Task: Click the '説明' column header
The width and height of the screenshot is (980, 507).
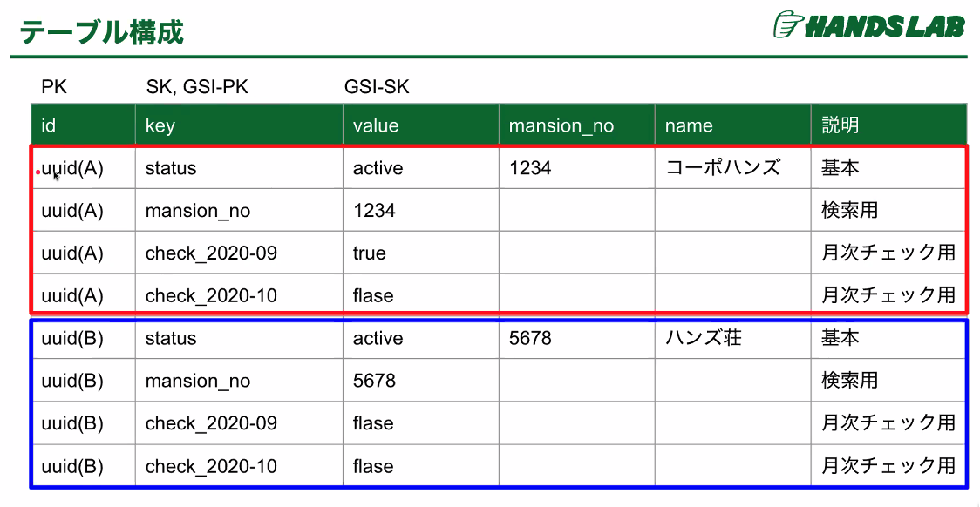Action: click(889, 125)
